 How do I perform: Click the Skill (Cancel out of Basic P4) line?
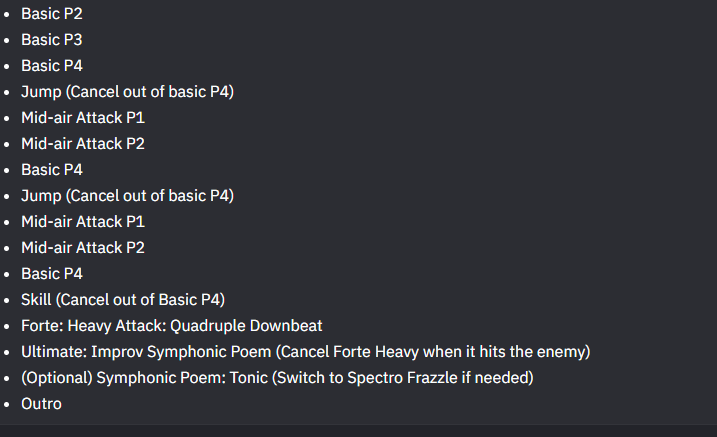pos(123,300)
